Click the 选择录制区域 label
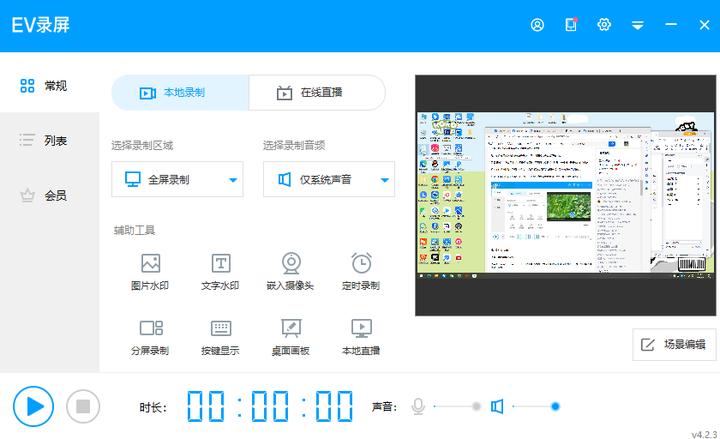The width and height of the screenshot is (720, 439). coord(142,146)
